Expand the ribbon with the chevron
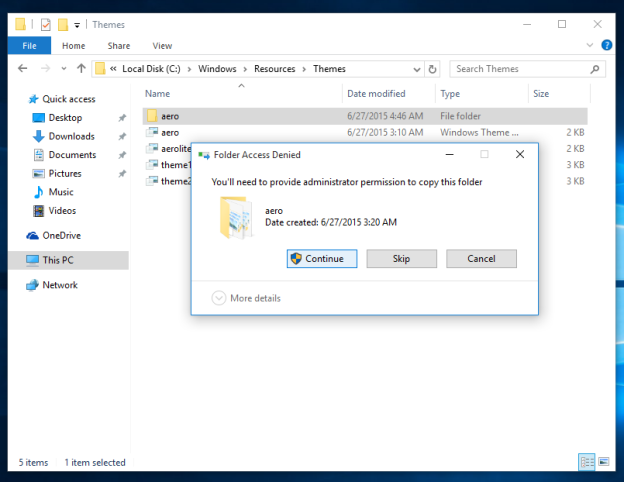 coord(590,45)
